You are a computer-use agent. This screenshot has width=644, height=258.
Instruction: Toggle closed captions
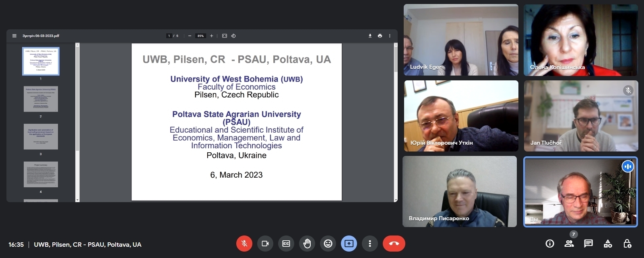(286, 244)
